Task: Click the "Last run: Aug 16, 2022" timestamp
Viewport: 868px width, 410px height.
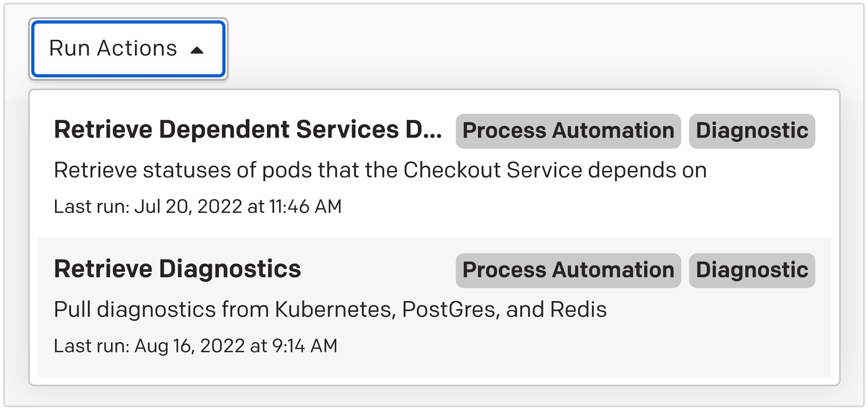Action: pos(195,346)
